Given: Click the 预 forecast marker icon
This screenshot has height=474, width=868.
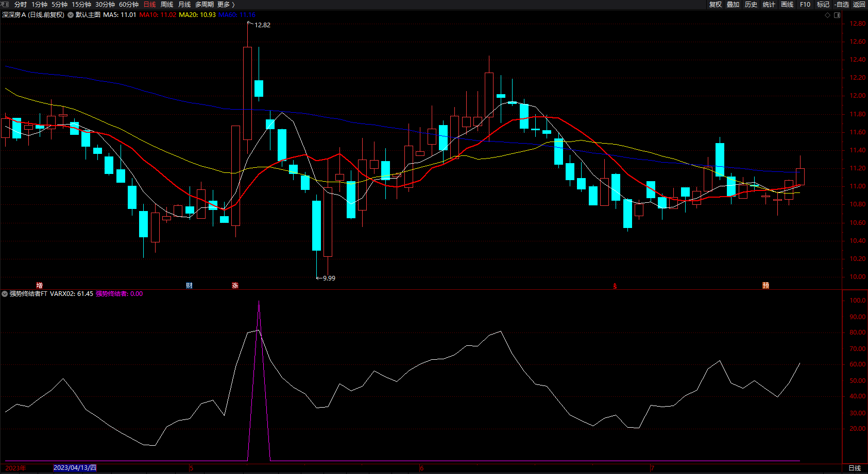Looking at the screenshot, I should pyautogui.click(x=766, y=286).
